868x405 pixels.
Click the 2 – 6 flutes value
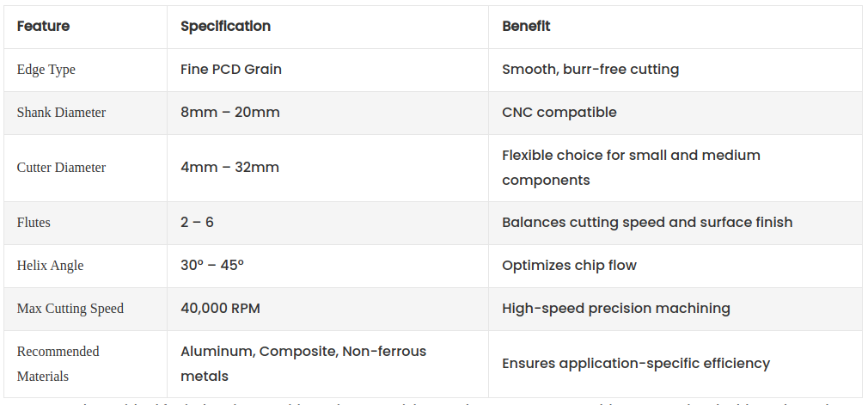(197, 223)
